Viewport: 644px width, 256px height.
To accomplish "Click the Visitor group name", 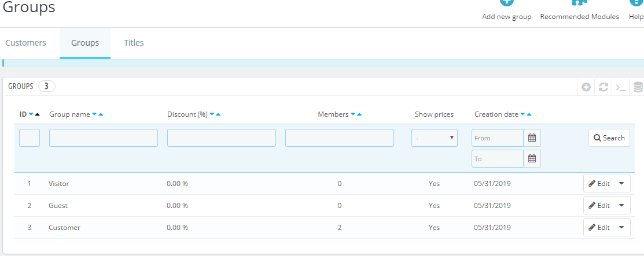I will coord(59,184).
